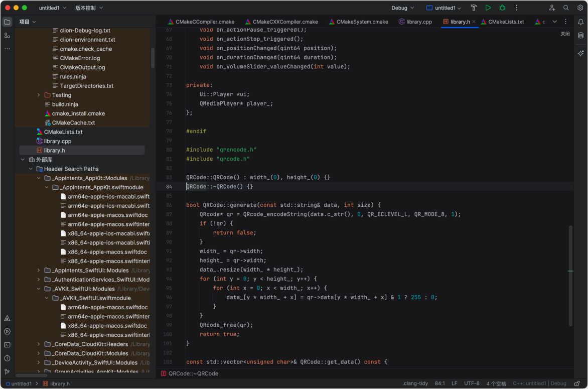Open the Structure tool window icon

(x=7, y=36)
